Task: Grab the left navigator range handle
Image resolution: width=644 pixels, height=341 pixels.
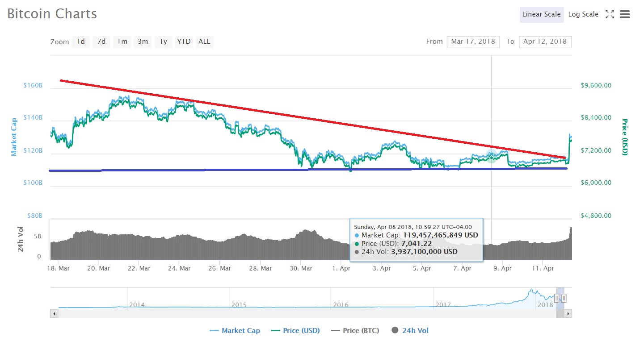Action: pos(557,298)
